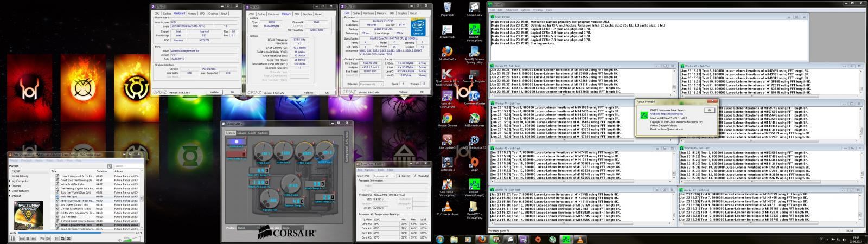Select the Battlefield 3 desktop icon
The height and width of the screenshot is (244, 868).
click(447, 164)
